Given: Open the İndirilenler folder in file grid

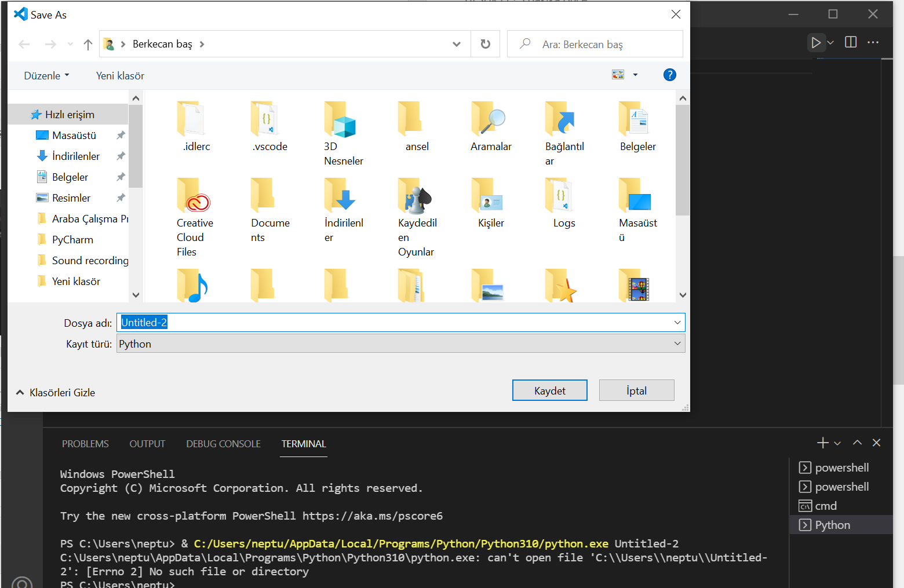Looking at the screenshot, I should (x=344, y=210).
